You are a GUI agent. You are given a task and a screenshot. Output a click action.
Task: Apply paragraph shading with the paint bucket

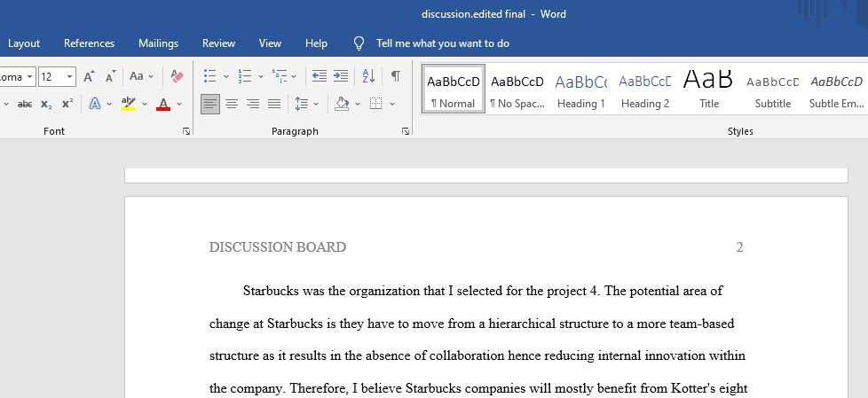[x=342, y=104]
